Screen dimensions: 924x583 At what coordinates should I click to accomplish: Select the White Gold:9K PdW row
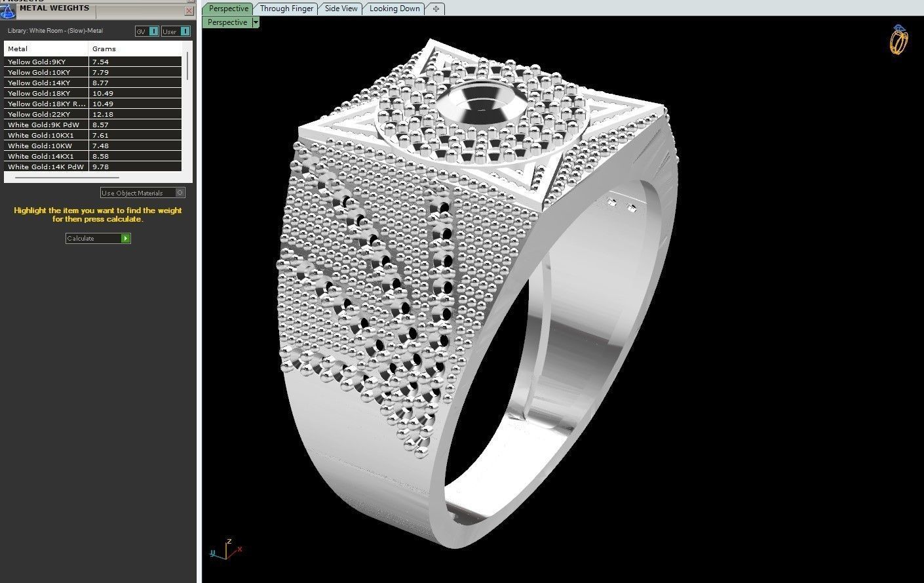93,125
